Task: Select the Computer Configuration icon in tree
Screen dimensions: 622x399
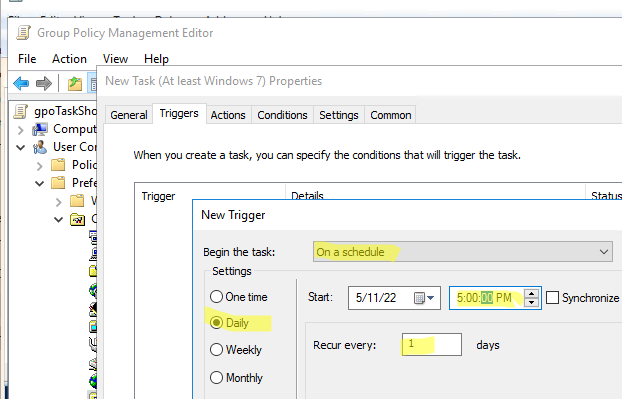Action: [x=40, y=129]
